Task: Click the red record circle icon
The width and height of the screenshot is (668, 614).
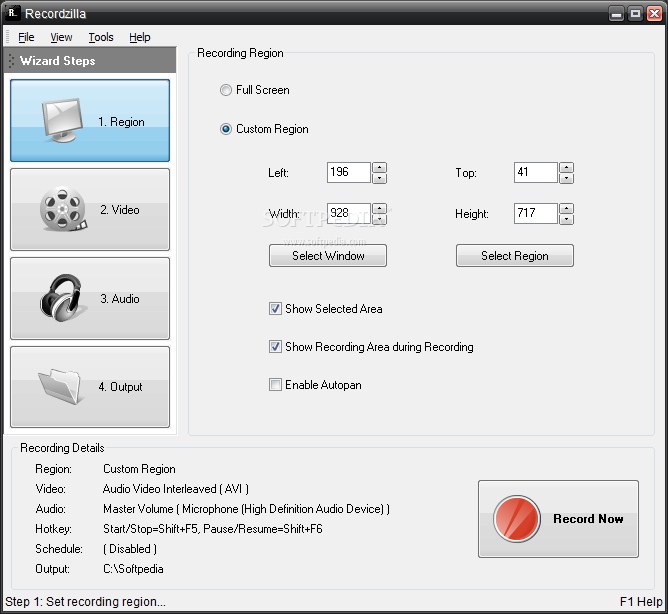Action: click(517, 519)
